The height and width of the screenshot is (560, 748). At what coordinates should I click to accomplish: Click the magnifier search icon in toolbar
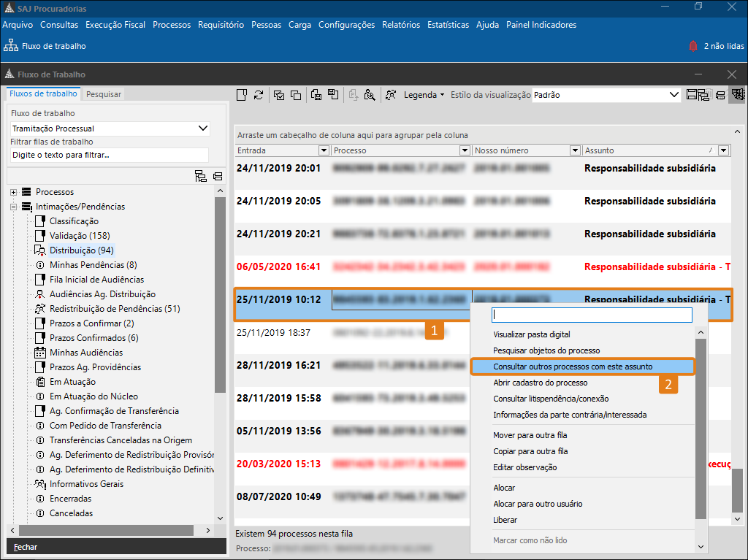370,95
